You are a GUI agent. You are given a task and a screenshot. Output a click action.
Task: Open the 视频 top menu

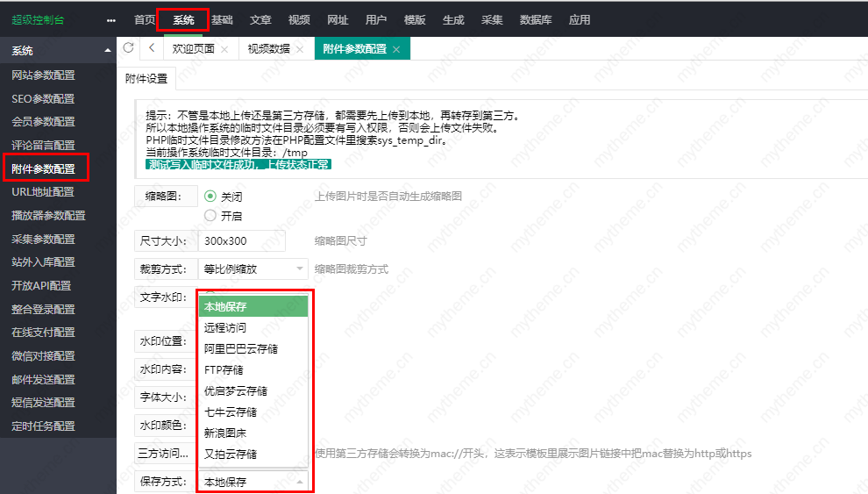(x=299, y=19)
